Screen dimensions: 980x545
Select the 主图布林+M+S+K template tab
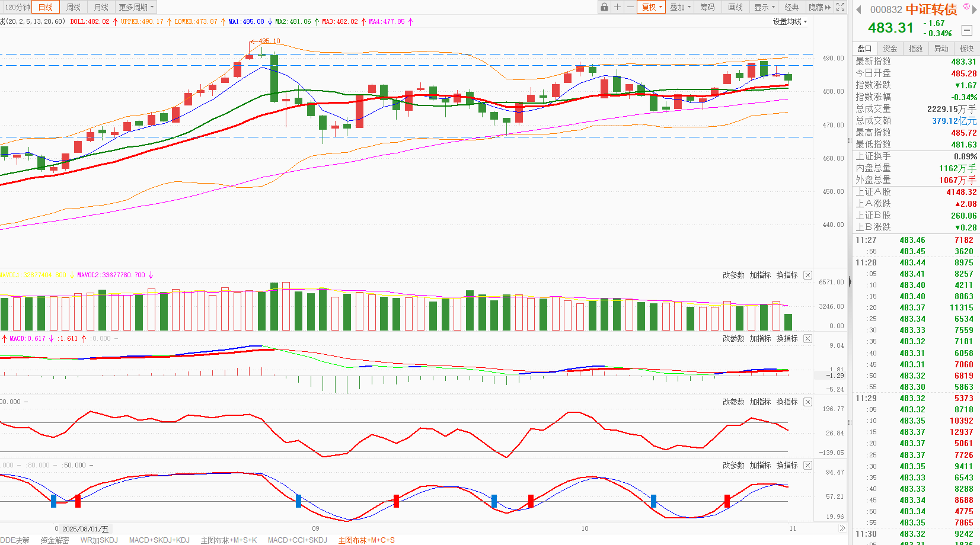[228, 540]
